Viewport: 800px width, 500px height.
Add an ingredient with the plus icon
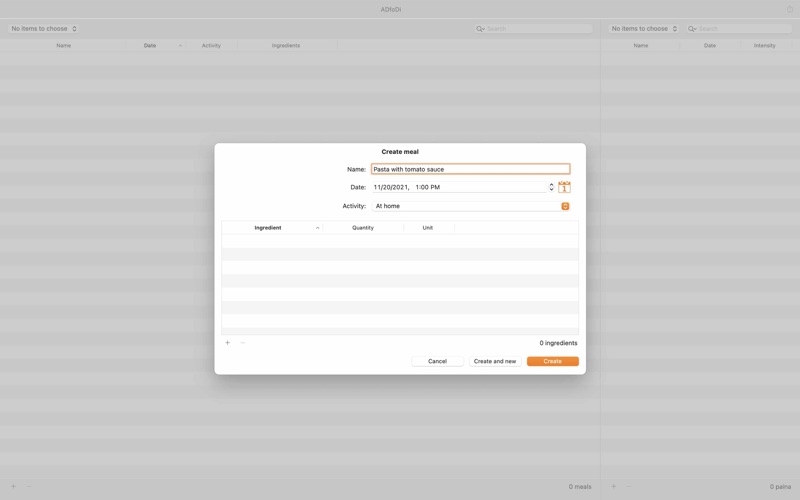coord(228,343)
